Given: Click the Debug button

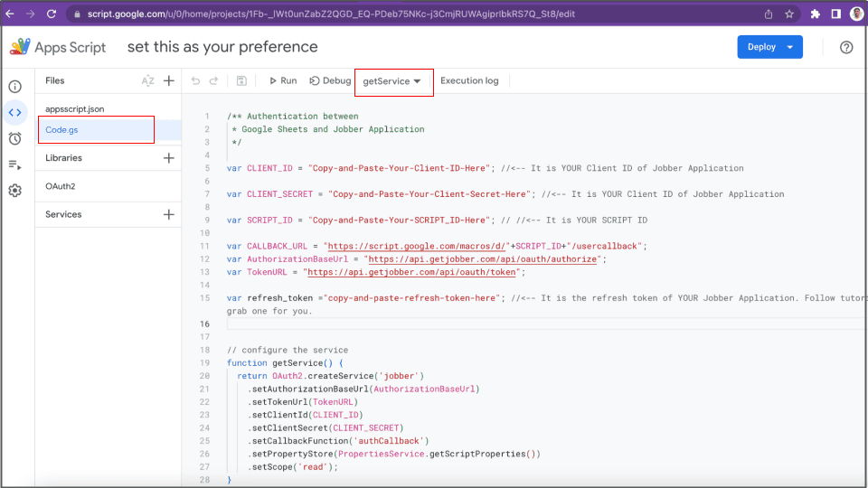Looking at the screenshot, I should click(330, 81).
